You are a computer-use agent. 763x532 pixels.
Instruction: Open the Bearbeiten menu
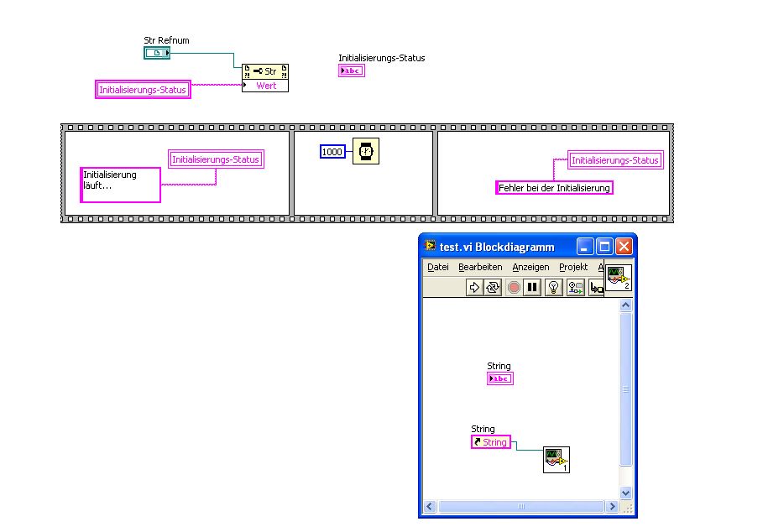pos(480,267)
